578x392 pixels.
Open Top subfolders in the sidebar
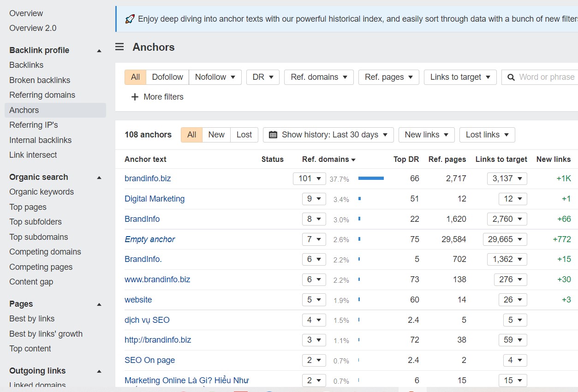[x=36, y=222]
